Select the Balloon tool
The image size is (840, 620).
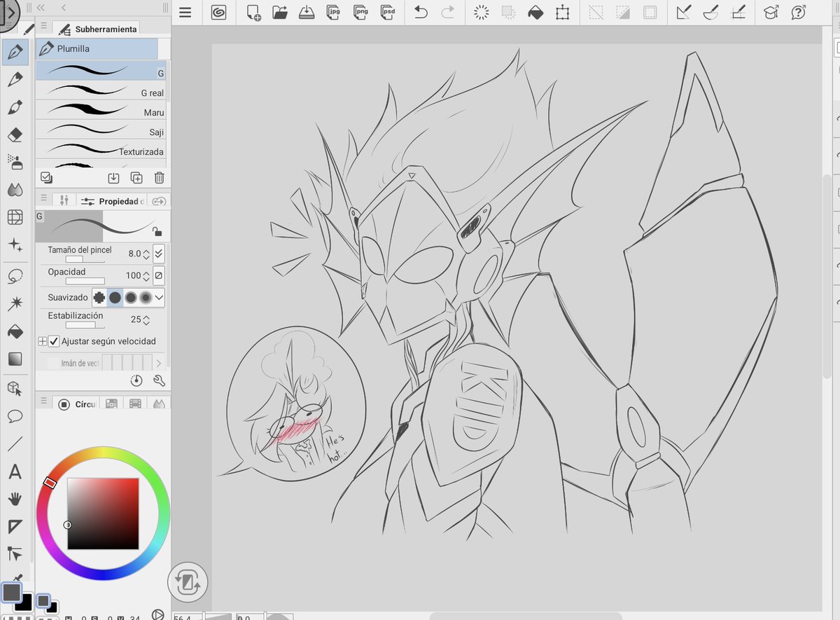point(15,416)
